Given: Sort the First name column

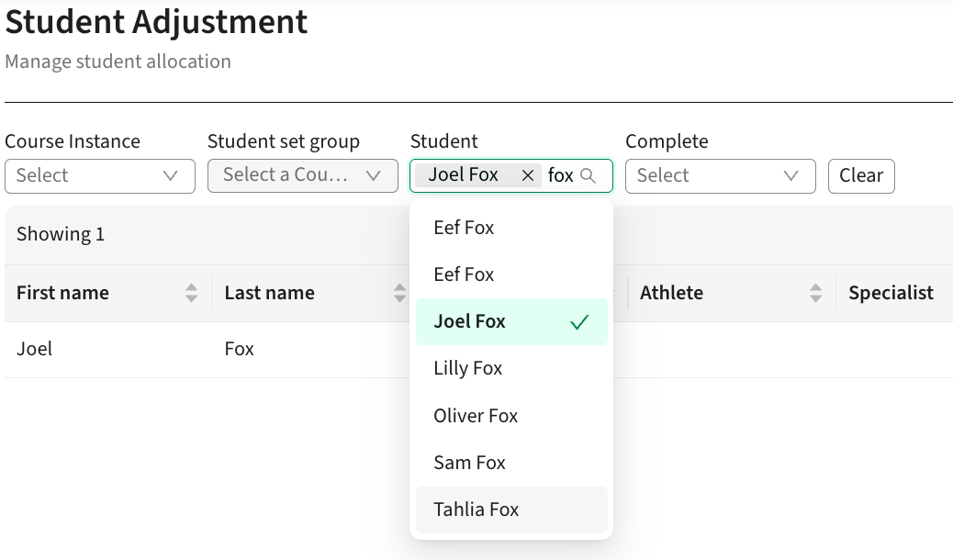Looking at the screenshot, I should click(x=191, y=293).
